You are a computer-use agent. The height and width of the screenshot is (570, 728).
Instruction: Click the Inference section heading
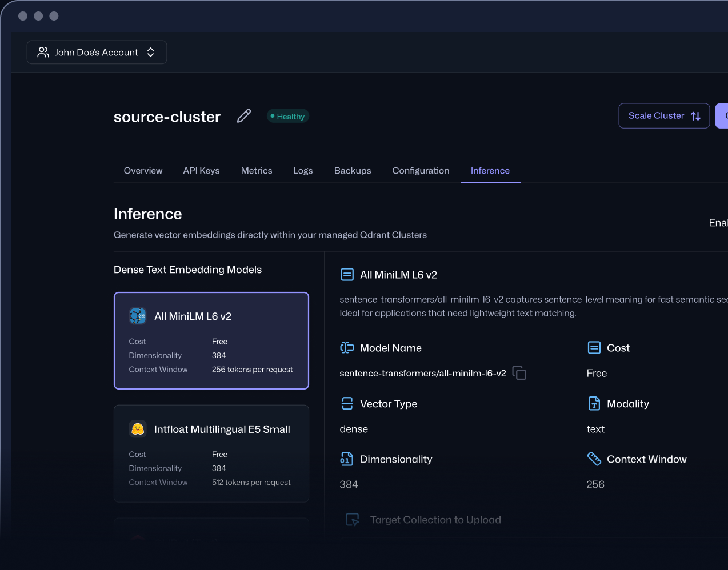click(x=148, y=214)
